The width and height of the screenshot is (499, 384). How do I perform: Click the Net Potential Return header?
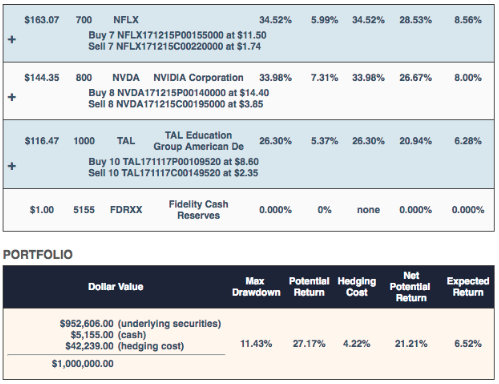(x=411, y=287)
